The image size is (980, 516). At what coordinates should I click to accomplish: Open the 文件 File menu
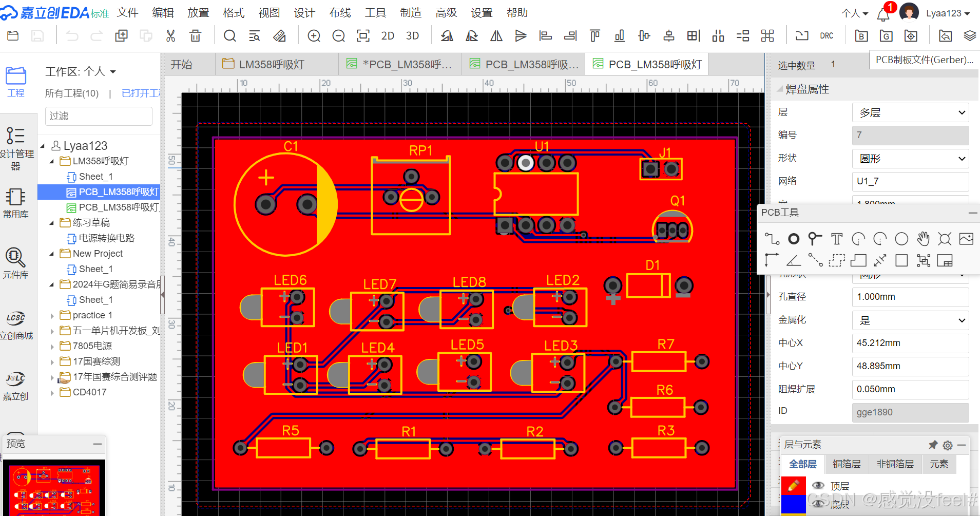coord(127,13)
